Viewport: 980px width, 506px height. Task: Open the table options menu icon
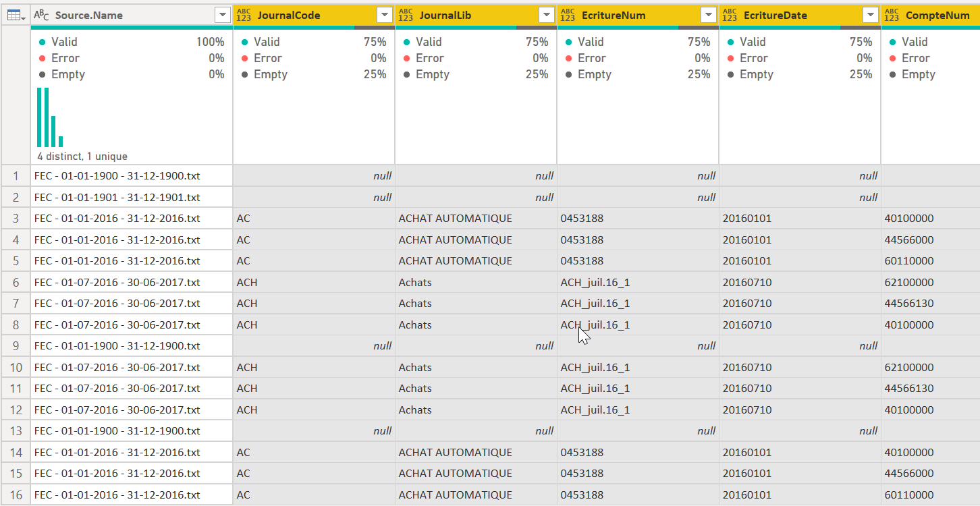16,15
